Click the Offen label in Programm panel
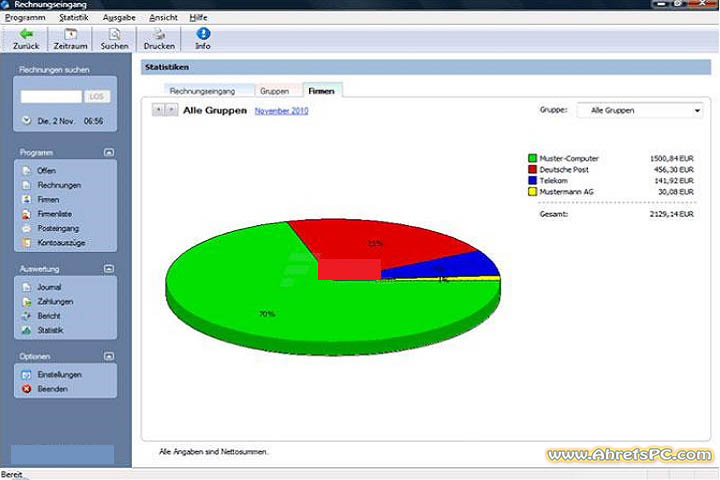This screenshot has width=720, height=480. [x=46, y=171]
